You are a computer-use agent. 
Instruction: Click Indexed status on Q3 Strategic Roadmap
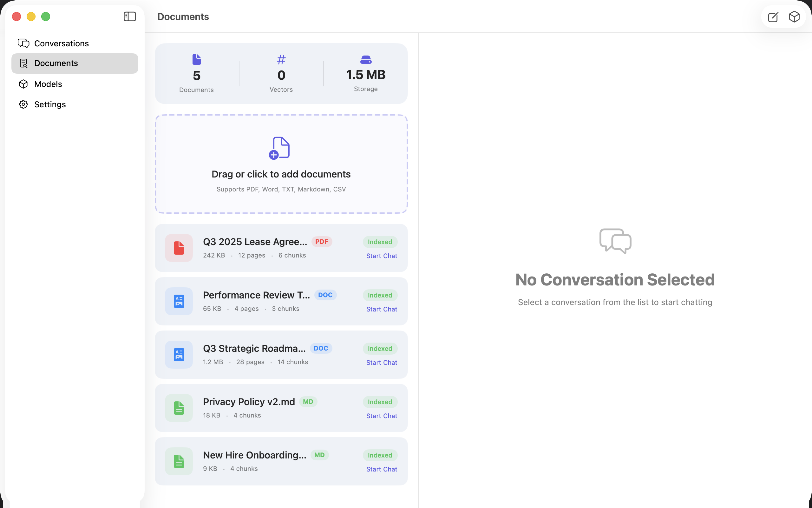coord(380,349)
